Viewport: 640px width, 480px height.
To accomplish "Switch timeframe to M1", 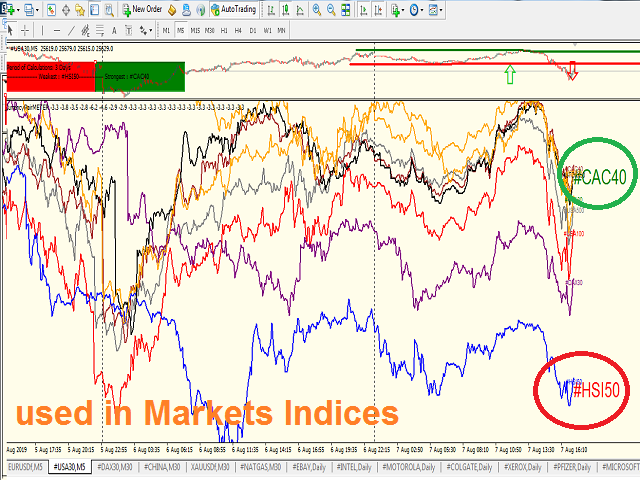I will tap(166, 30).
